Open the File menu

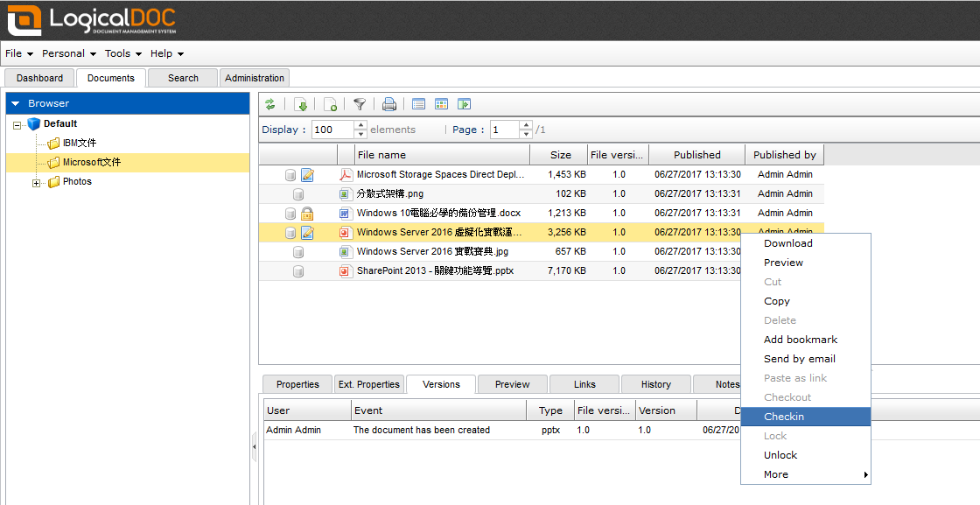18,53
